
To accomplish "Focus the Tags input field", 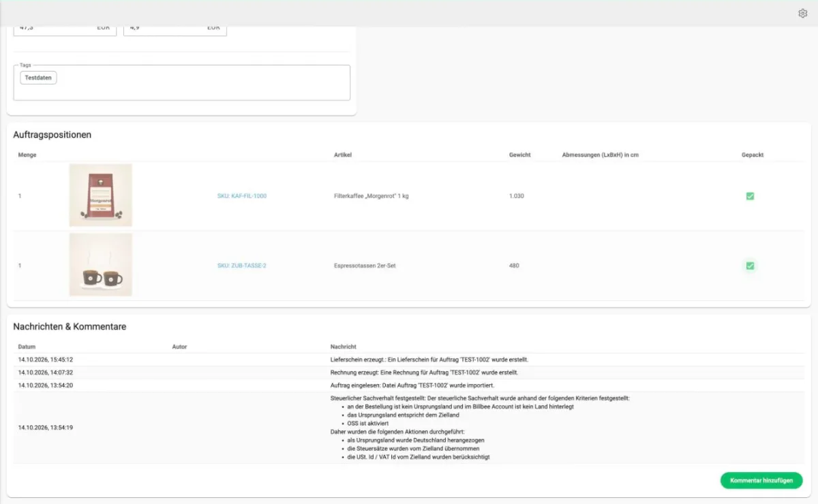I will [182, 83].
